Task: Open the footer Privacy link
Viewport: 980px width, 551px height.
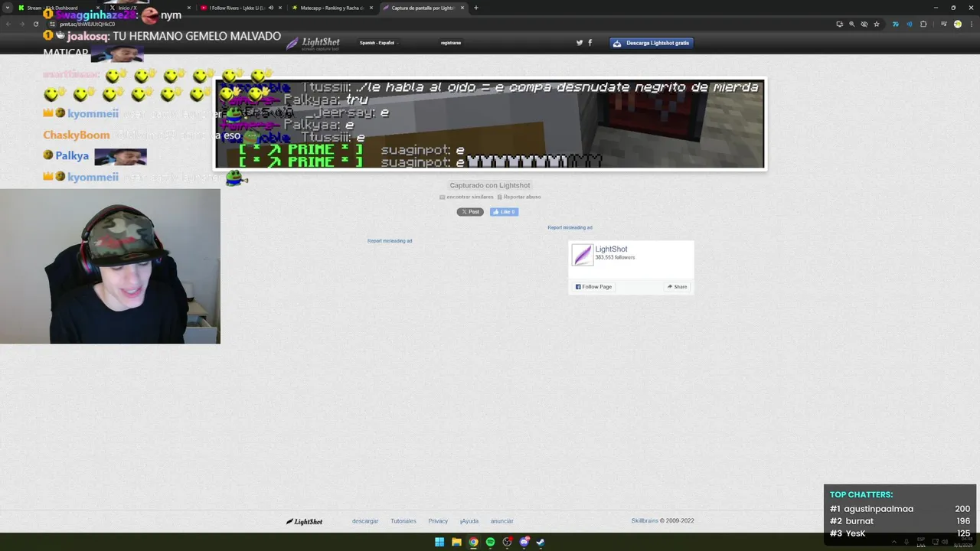Action: (x=438, y=521)
